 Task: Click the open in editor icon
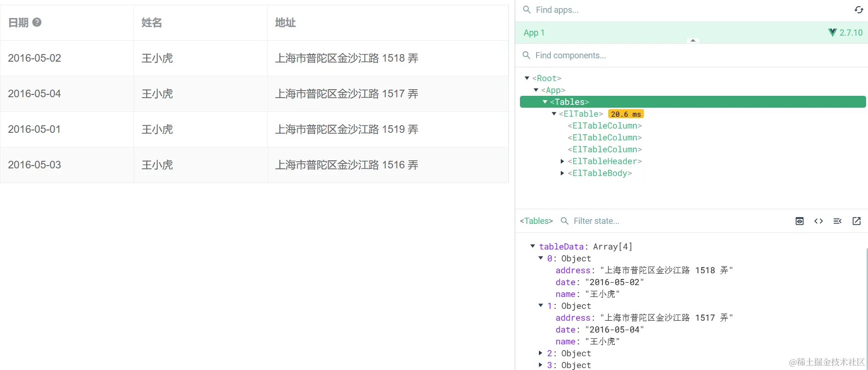click(857, 221)
